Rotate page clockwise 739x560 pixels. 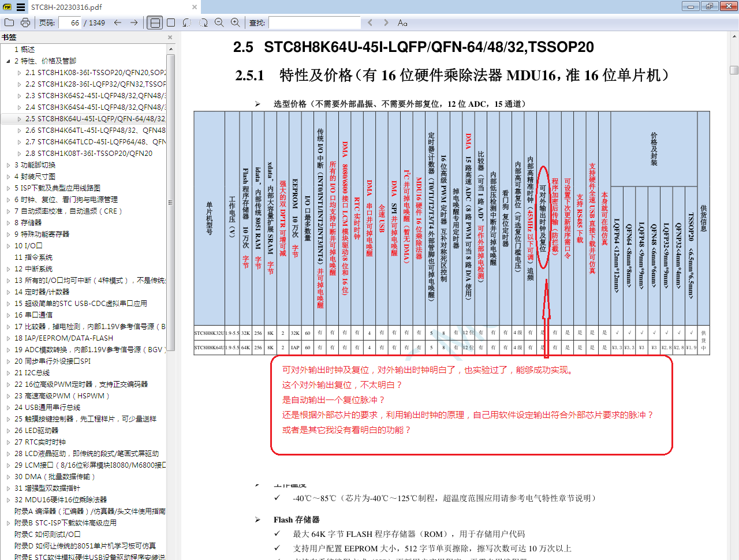203,23
